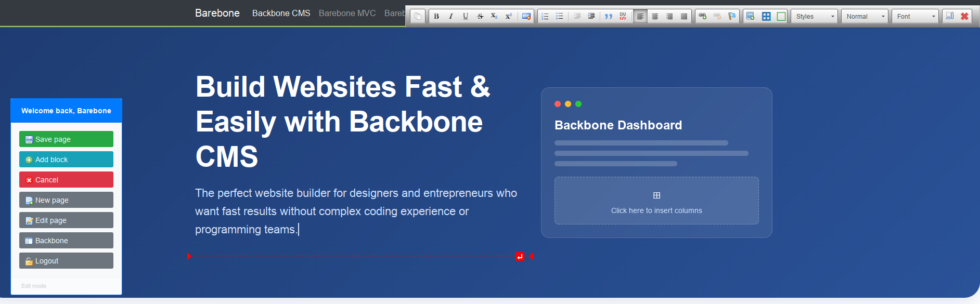Apply superscript formatting

(x=509, y=16)
